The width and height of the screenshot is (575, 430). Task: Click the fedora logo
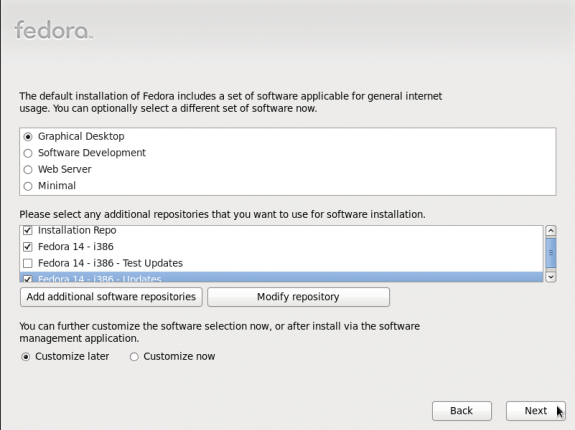pyautogui.click(x=54, y=30)
